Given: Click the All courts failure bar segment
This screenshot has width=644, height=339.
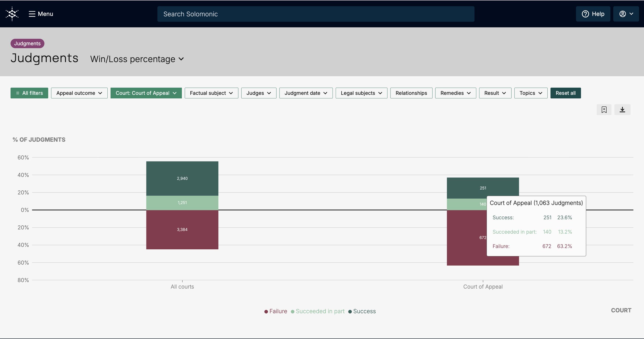Looking at the screenshot, I should point(182,230).
